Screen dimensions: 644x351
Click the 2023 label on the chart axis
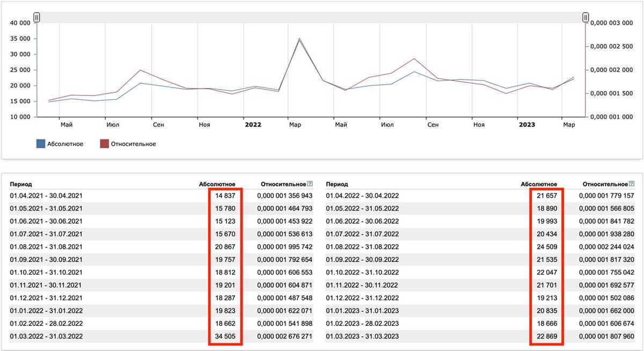tap(526, 125)
